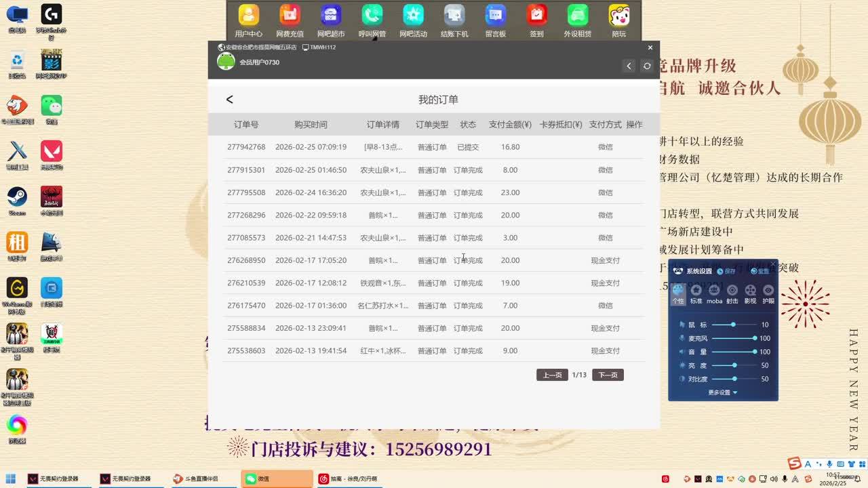Switch to 护眼 eye-protection mode

pyautogui.click(x=768, y=293)
